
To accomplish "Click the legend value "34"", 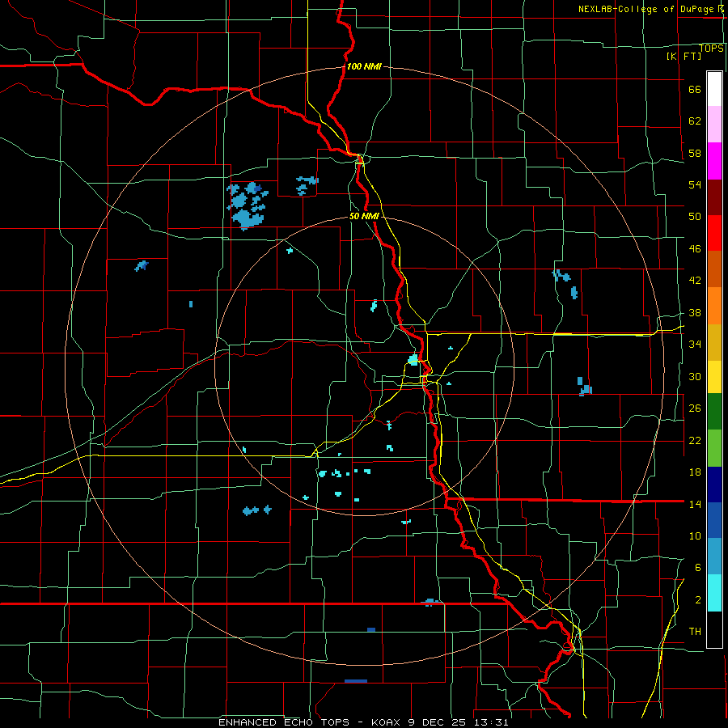I will point(695,345).
